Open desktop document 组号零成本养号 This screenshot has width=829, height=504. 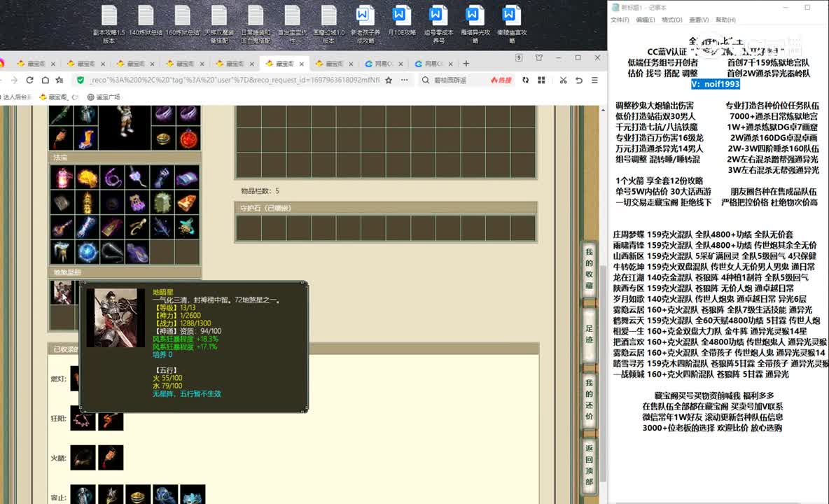tap(438, 24)
